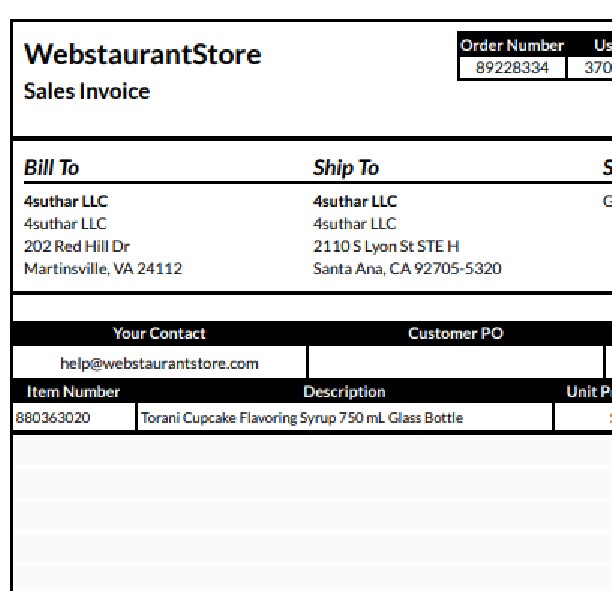Click Santa Ana, CA 92705-5320 text
Image resolution: width=612 pixels, height=591 pixels.
point(407,269)
